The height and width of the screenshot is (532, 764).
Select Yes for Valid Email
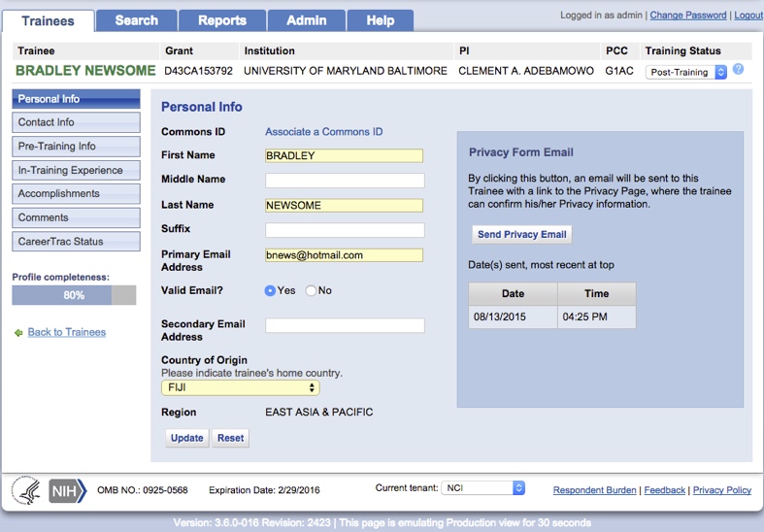click(x=270, y=291)
